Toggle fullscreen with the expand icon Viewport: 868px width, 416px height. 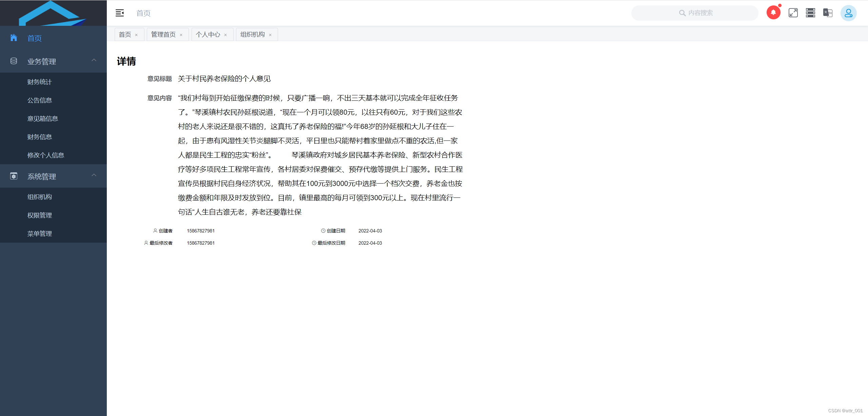tap(793, 13)
